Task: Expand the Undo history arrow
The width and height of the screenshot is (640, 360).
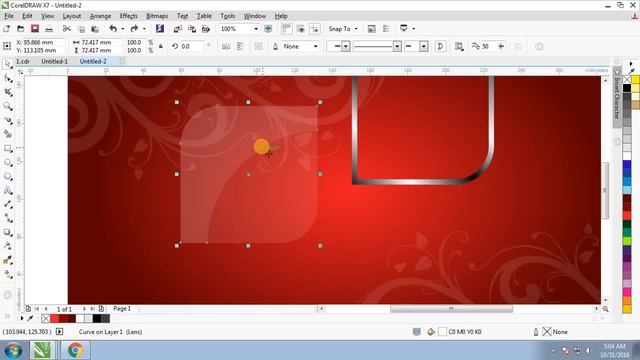Action: pyautogui.click(x=122, y=29)
